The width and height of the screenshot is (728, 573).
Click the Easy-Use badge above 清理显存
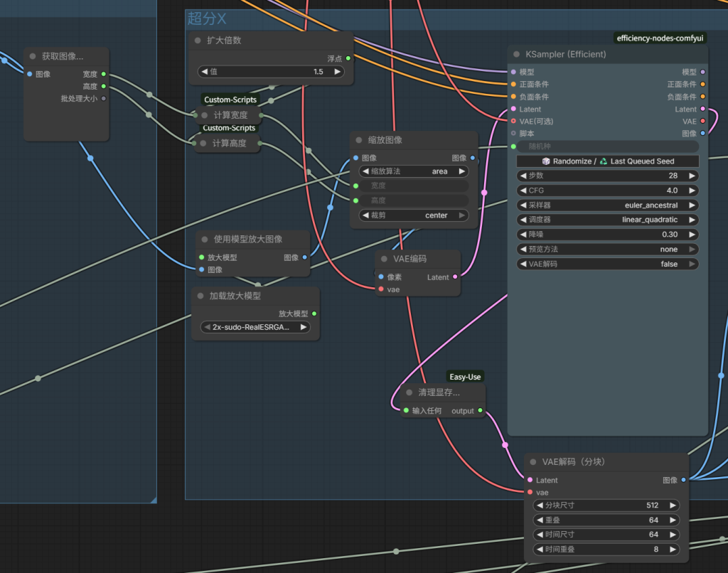coord(465,377)
